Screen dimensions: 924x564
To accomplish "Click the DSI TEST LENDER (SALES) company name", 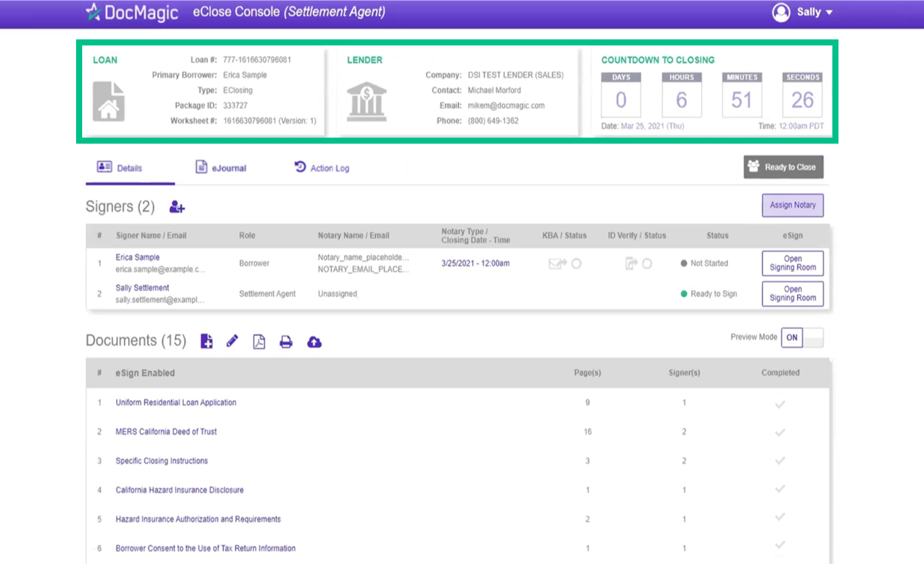I will click(x=516, y=75).
